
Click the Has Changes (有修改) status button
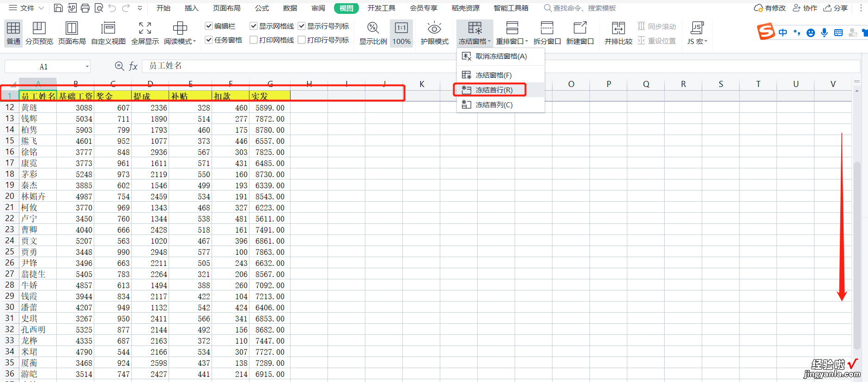pos(770,8)
